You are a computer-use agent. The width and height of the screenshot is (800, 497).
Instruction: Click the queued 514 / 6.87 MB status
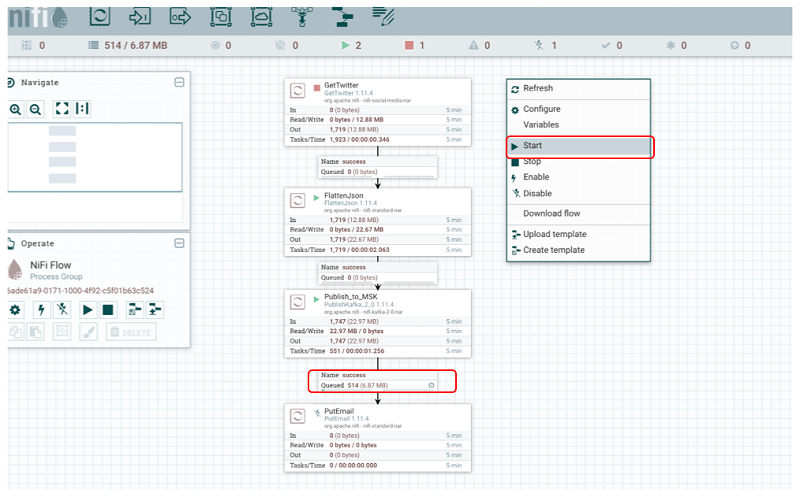(x=128, y=45)
